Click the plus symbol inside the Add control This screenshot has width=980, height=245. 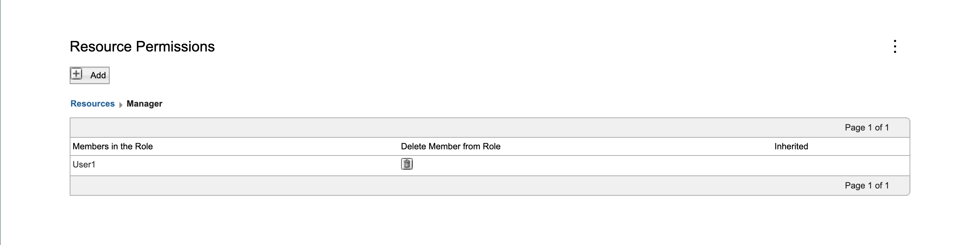[76, 74]
